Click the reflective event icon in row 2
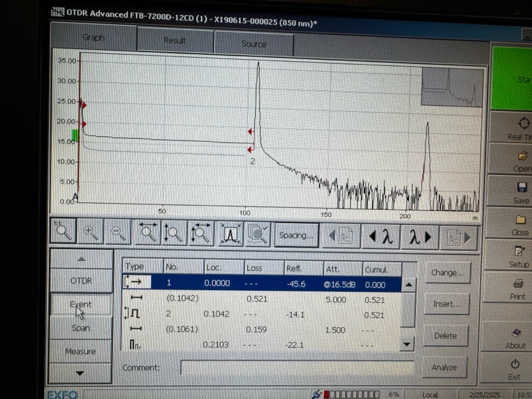This screenshot has height=399, width=532. (132, 313)
